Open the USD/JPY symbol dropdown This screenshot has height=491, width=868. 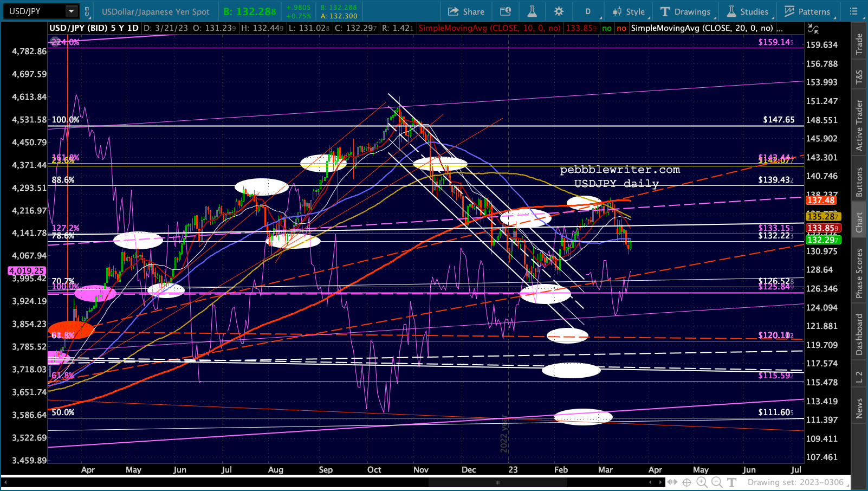(x=72, y=11)
